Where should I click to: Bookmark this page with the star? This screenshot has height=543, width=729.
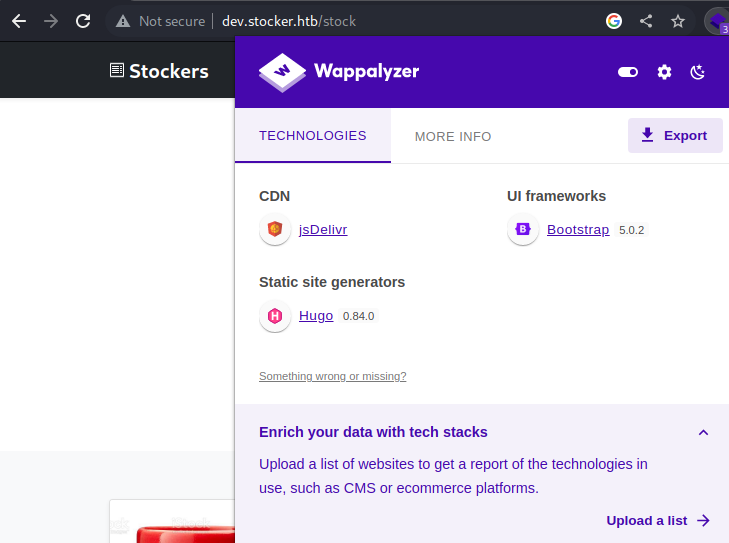point(678,21)
